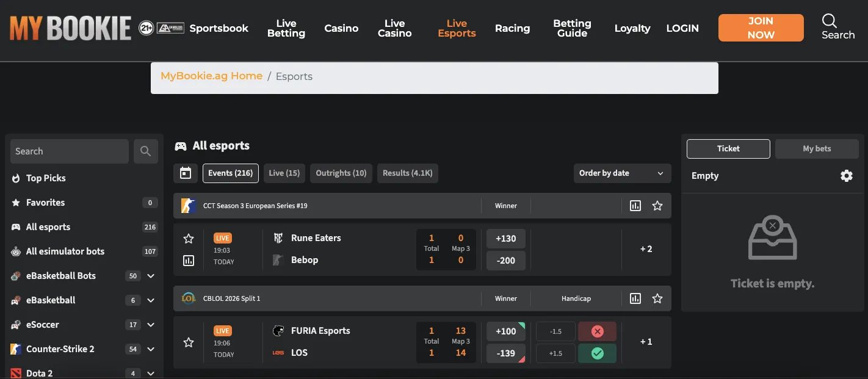Open Search magnifier in top navigation
Image resolution: width=868 pixels, height=379 pixels.
click(x=830, y=21)
